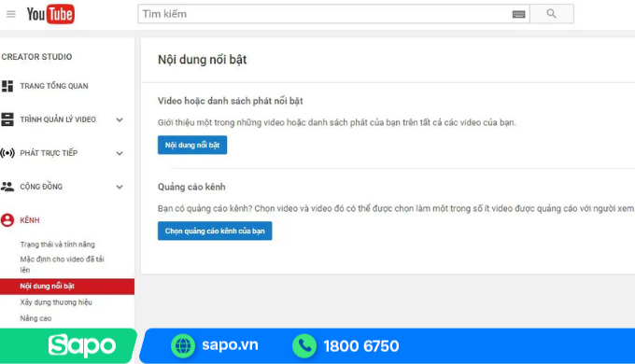Click Chọn quảng cáo kênh của bạn button
Screen dimensions: 635x364
point(215,231)
